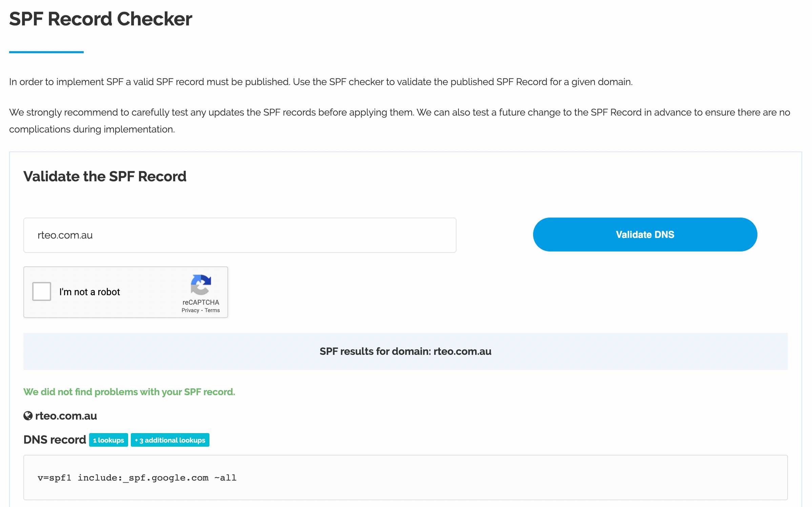Click the domain input field containing rteo.com.au

click(240, 235)
